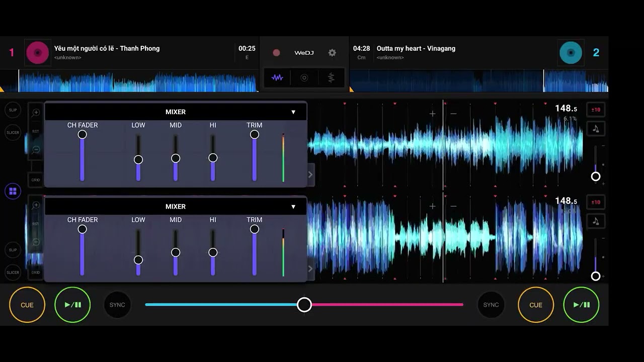Screen dimensions: 644x362
Task: Collapse the deck 2 MIXER dropdown arrow
Action: point(293,207)
